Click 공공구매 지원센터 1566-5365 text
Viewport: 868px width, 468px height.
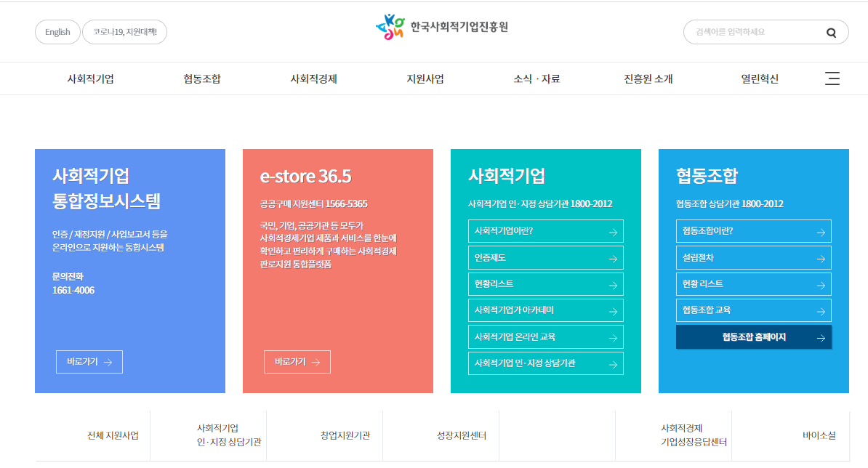[314, 204]
